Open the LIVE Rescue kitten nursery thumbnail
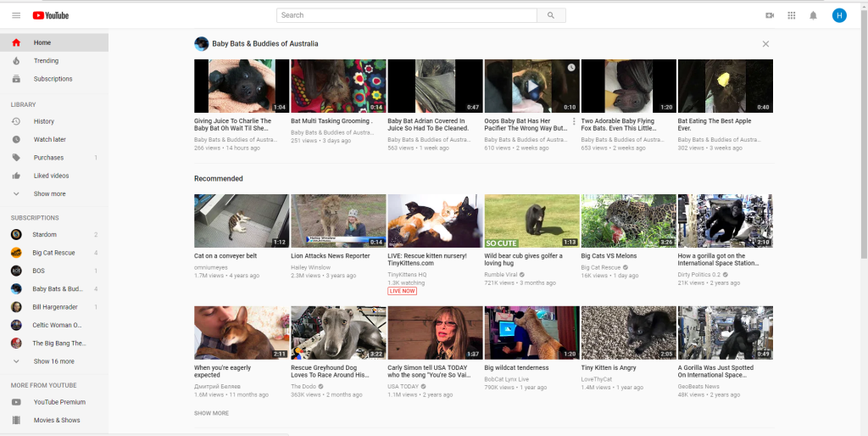The image size is (868, 436). click(x=435, y=221)
